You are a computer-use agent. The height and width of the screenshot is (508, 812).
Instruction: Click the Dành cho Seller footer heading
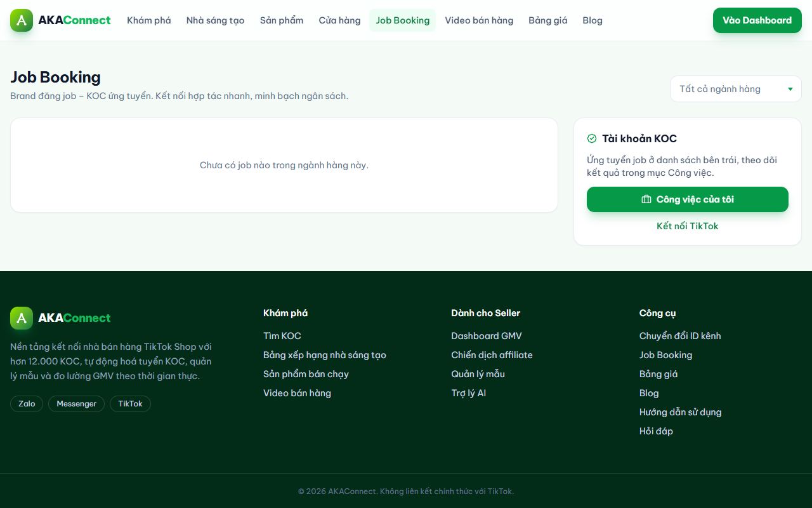(x=486, y=313)
